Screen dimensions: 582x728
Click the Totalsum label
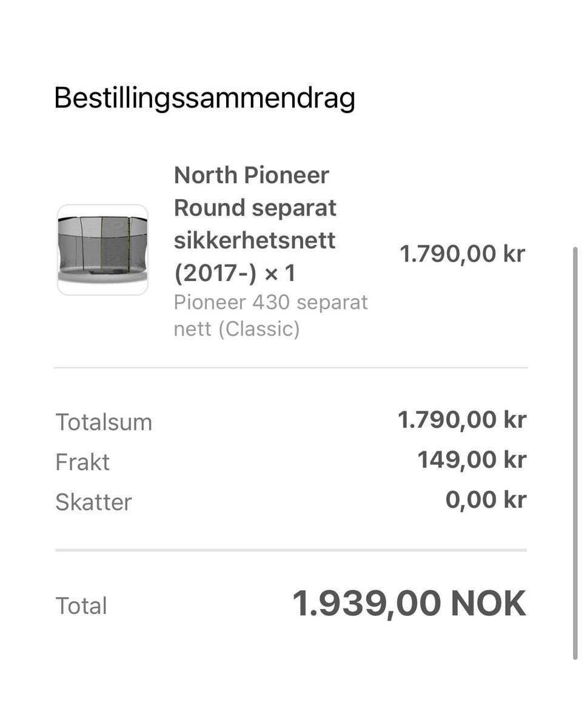tap(104, 422)
